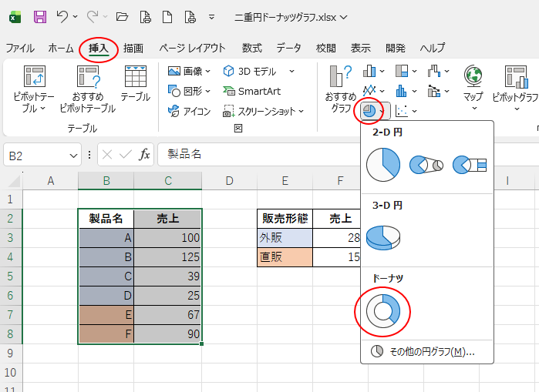Click the Redo arrow icon
The image size is (539, 392).
tap(93, 16)
